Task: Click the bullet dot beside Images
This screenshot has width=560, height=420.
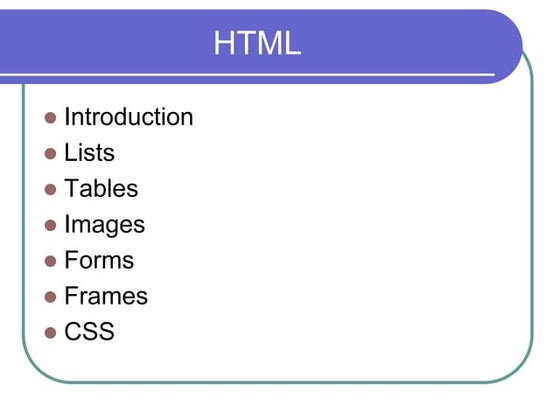Action: 50,225
